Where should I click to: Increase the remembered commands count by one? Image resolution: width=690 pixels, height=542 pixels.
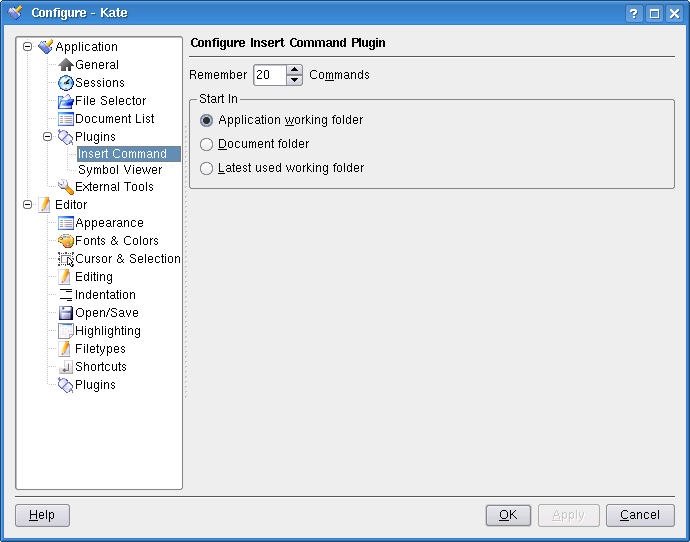click(x=294, y=70)
